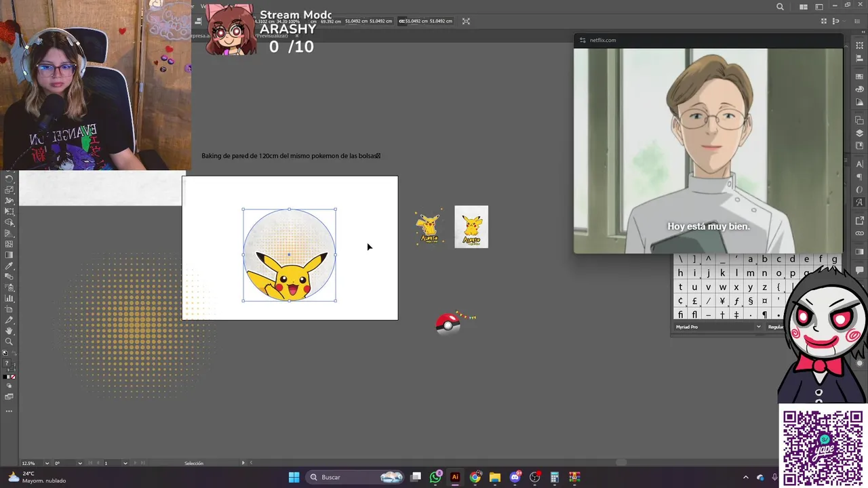The height and width of the screenshot is (488, 868).
Task: Open the Transform panel icon
Action: (860, 45)
